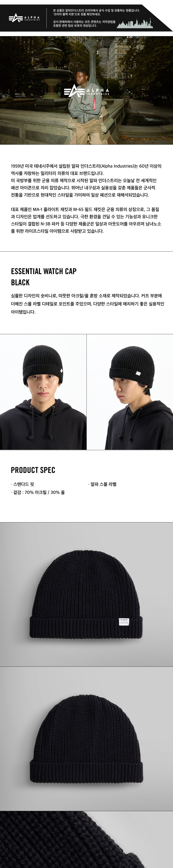Image resolution: width=173 pixels, height=868 pixels.
Task: Click the brand history paragraph starting with 1959년
Action: (x=86, y=180)
